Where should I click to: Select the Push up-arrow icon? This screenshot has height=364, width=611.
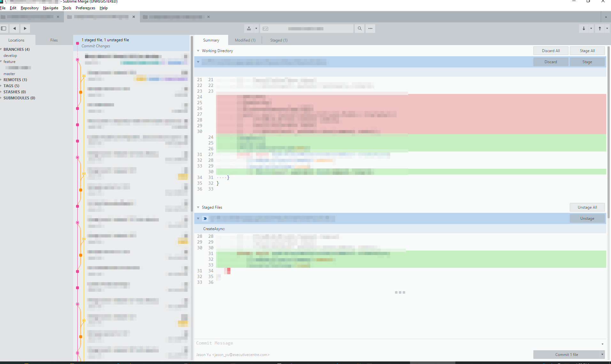click(599, 28)
